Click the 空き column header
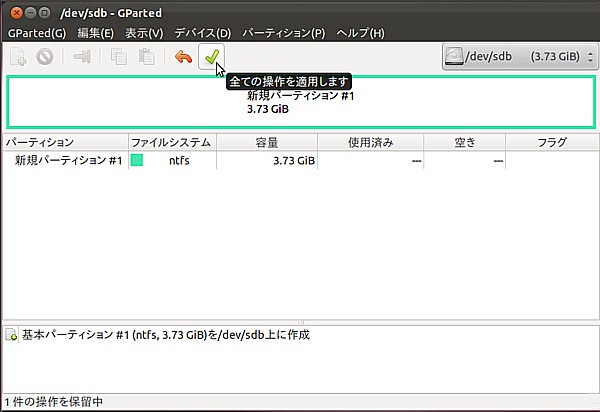 point(465,142)
